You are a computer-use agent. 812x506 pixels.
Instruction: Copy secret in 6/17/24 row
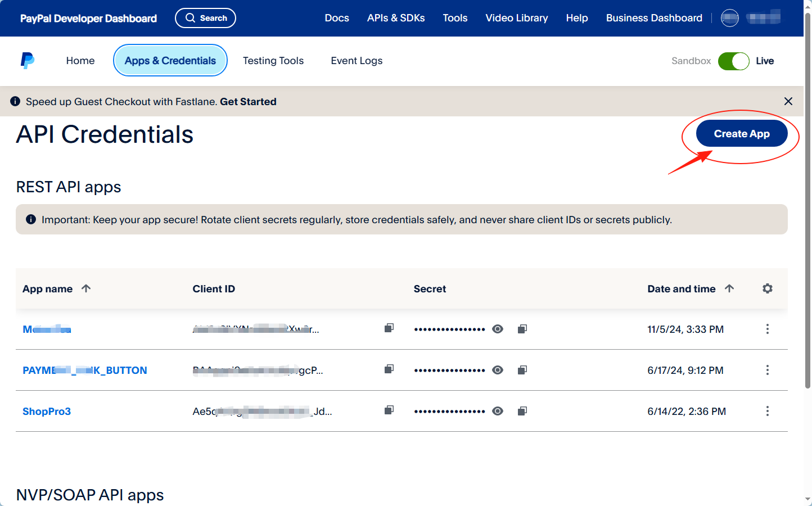522,370
